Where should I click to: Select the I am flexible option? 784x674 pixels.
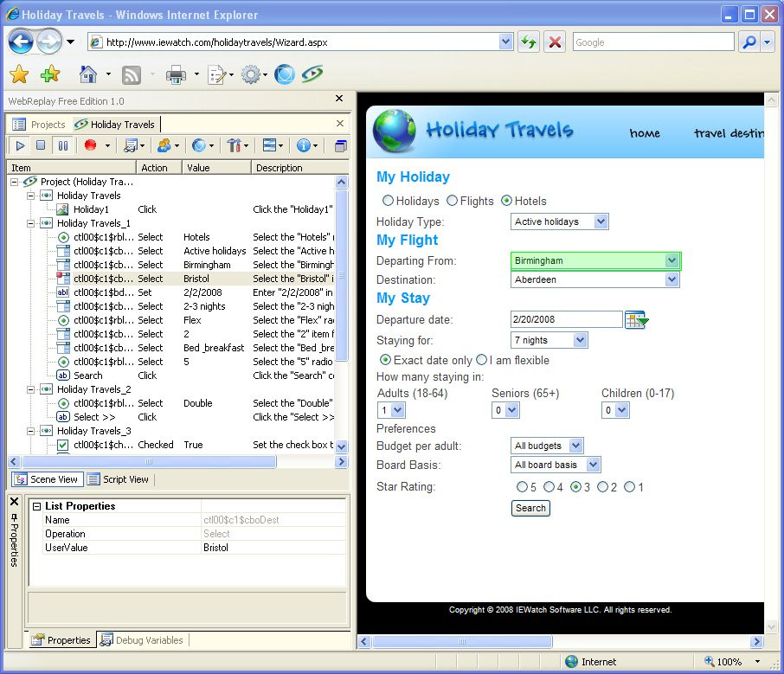(x=481, y=360)
